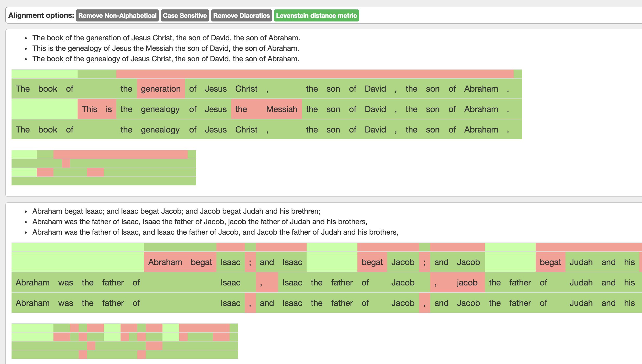Click the 'Alignment options:' label
The image size is (642, 364).
point(41,15)
